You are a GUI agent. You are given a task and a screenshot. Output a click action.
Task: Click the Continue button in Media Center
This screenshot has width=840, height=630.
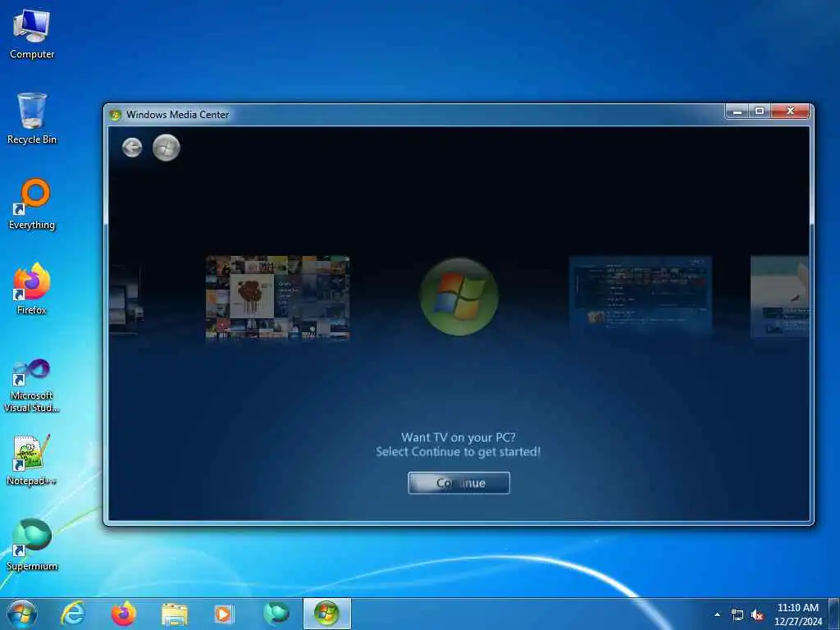click(x=459, y=482)
